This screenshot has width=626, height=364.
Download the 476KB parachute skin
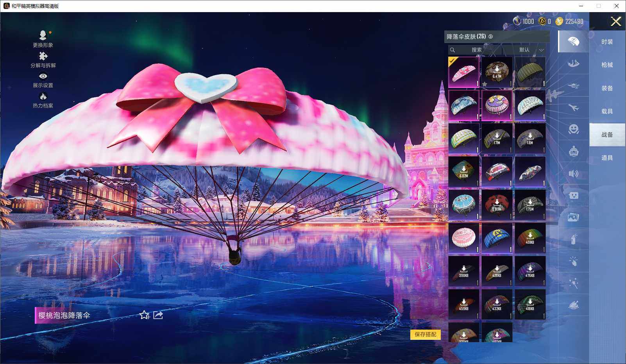[x=530, y=271]
